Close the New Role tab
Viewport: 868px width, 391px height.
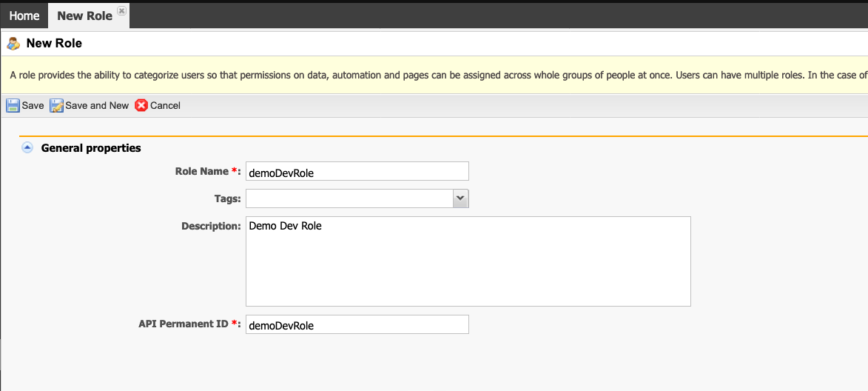[122, 10]
